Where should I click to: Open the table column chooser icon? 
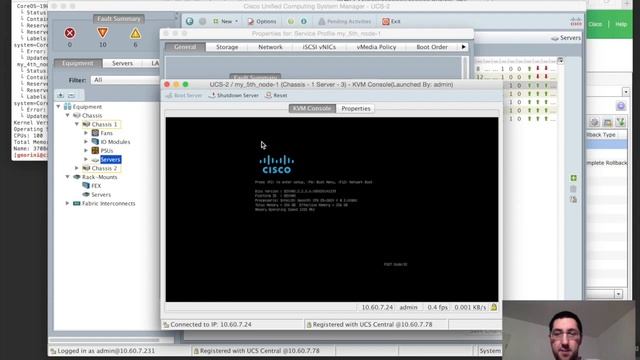(560, 61)
